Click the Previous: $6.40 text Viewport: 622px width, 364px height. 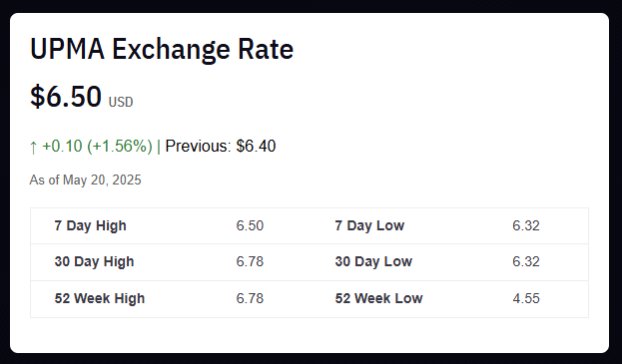click(221, 147)
